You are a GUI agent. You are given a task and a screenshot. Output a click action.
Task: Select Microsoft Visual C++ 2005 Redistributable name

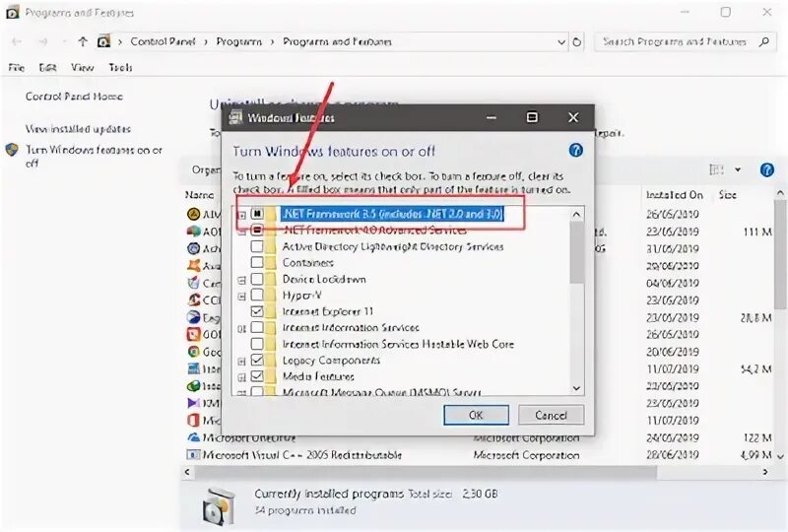(302, 455)
